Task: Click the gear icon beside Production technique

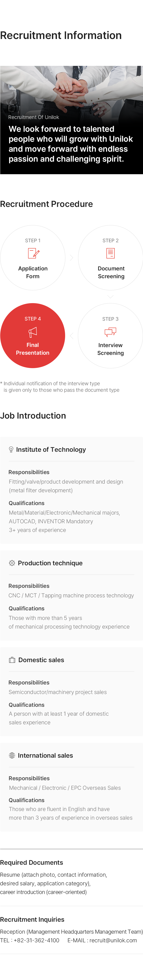Action: tap(12, 563)
